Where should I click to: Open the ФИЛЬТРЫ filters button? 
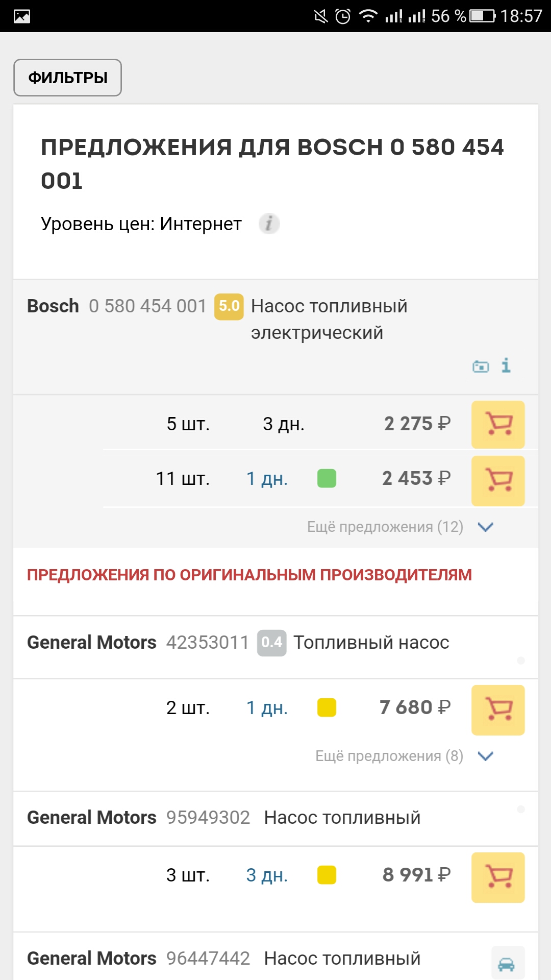[x=67, y=78]
